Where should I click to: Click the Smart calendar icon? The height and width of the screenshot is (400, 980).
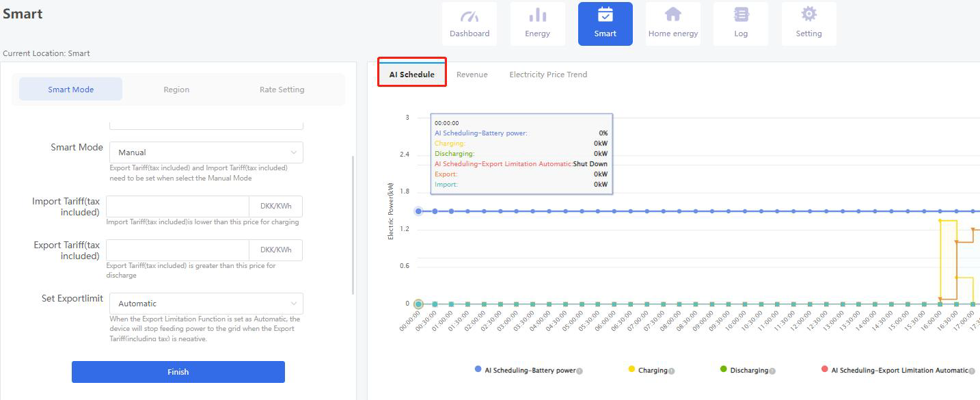pos(605,16)
